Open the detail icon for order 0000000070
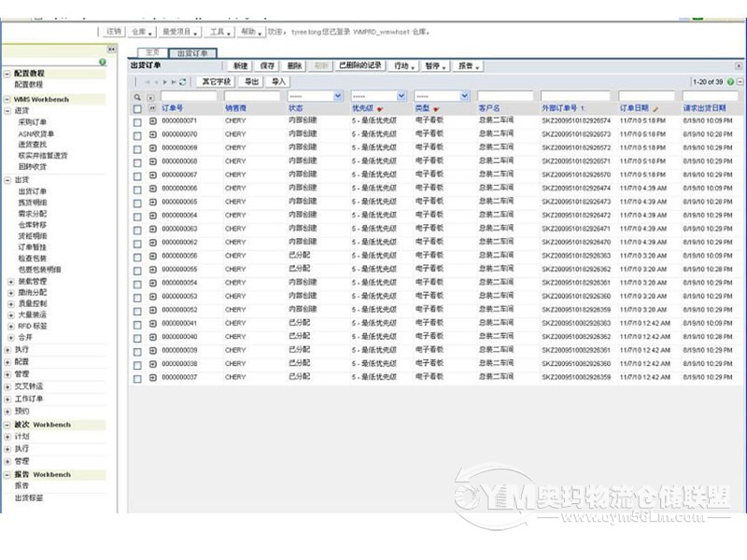747x560 pixels. 153,134
